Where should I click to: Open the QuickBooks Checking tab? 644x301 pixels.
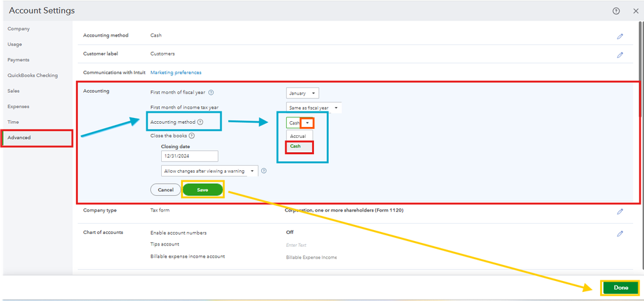click(32, 75)
